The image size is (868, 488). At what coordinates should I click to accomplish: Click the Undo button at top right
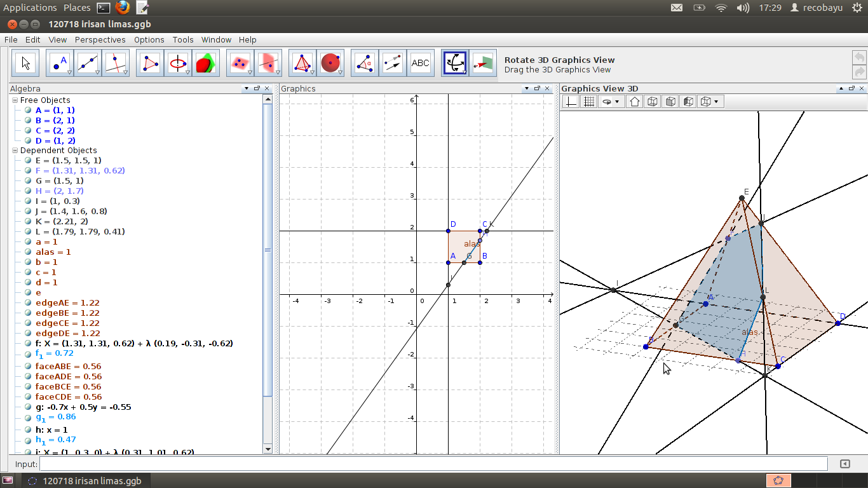(858, 57)
